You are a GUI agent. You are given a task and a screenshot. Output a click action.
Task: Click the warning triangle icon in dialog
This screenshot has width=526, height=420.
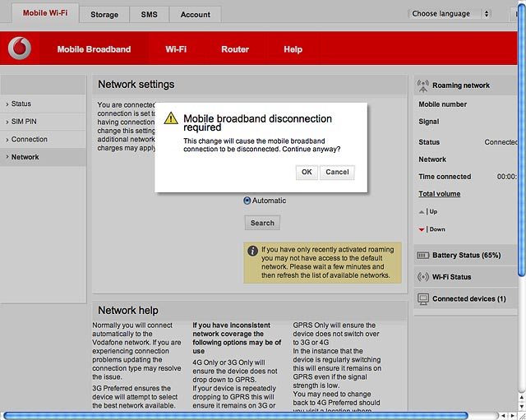pos(171,118)
